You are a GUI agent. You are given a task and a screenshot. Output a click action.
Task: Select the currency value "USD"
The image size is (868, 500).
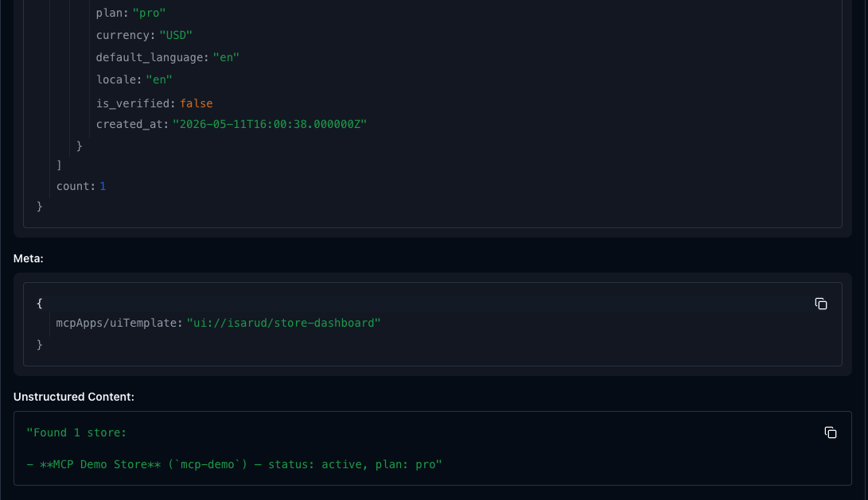(x=176, y=35)
